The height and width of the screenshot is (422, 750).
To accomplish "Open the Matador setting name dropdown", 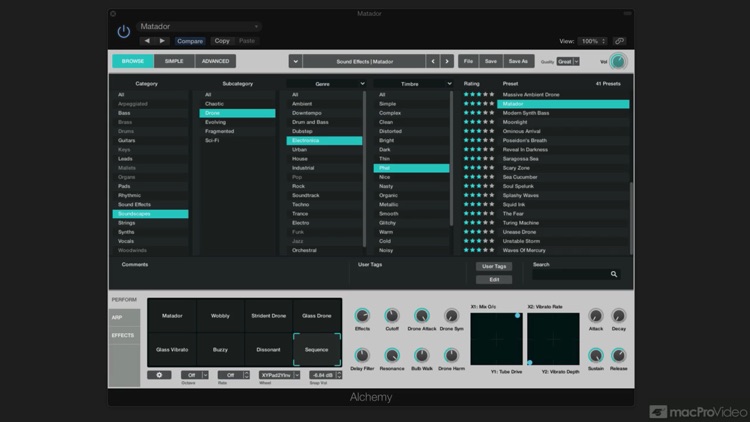I will [x=199, y=26].
